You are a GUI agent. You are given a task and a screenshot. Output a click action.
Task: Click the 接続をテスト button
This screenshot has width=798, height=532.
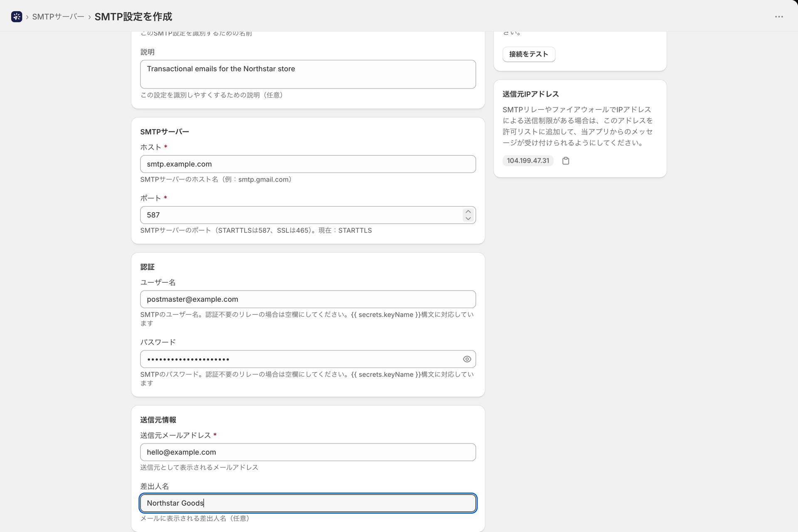529,54
